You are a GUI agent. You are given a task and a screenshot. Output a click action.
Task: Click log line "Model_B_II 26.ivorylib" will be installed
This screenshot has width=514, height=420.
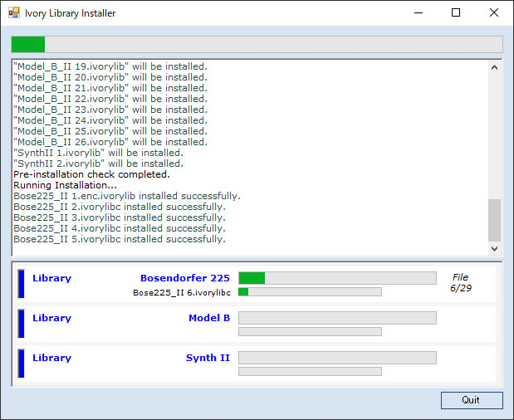(110, 142)
